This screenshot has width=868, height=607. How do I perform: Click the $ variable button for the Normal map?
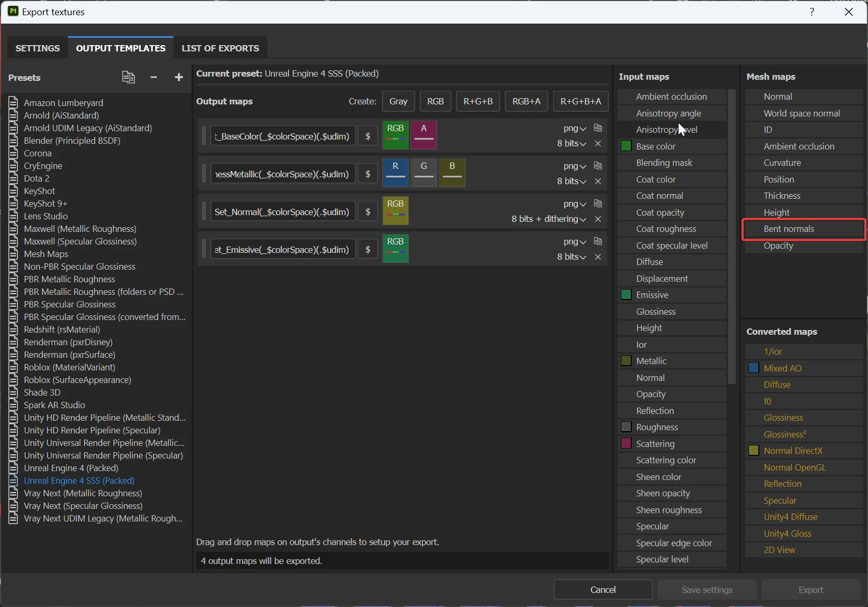[x=368, y=211]
